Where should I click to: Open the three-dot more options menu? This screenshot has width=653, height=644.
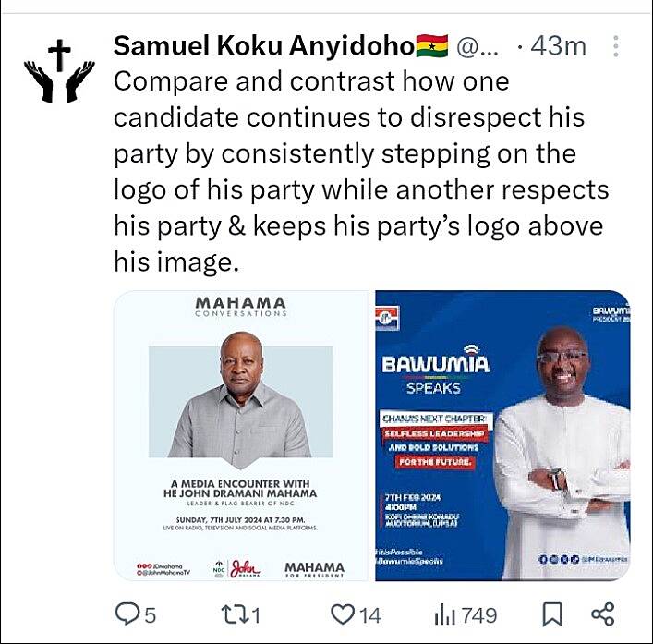pos(616,46)
